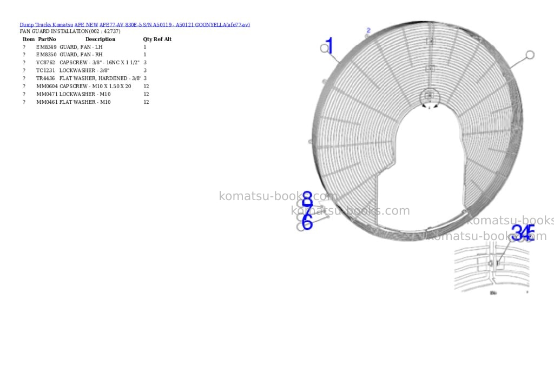Click the item marker in the MM0461 row
The width and height of the screenshot is (554, 392).
pyautogui.click(x=24, y=102)
